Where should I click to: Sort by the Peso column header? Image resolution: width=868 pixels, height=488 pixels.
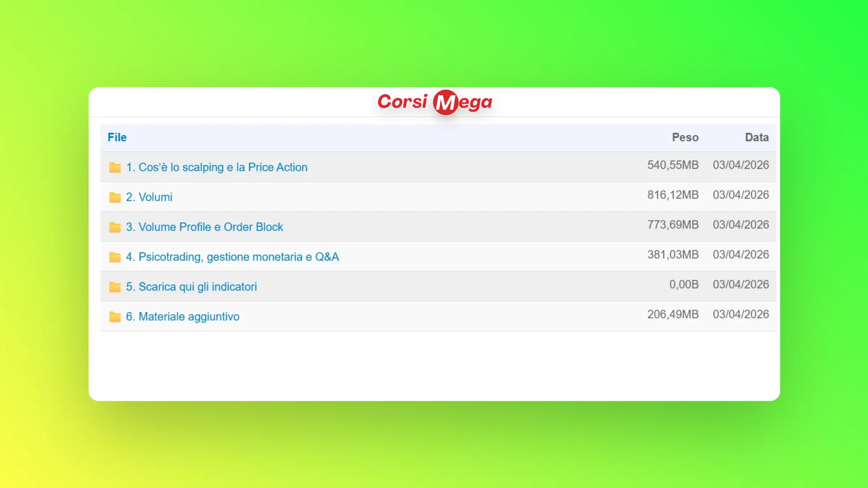(x=685, y=137)
